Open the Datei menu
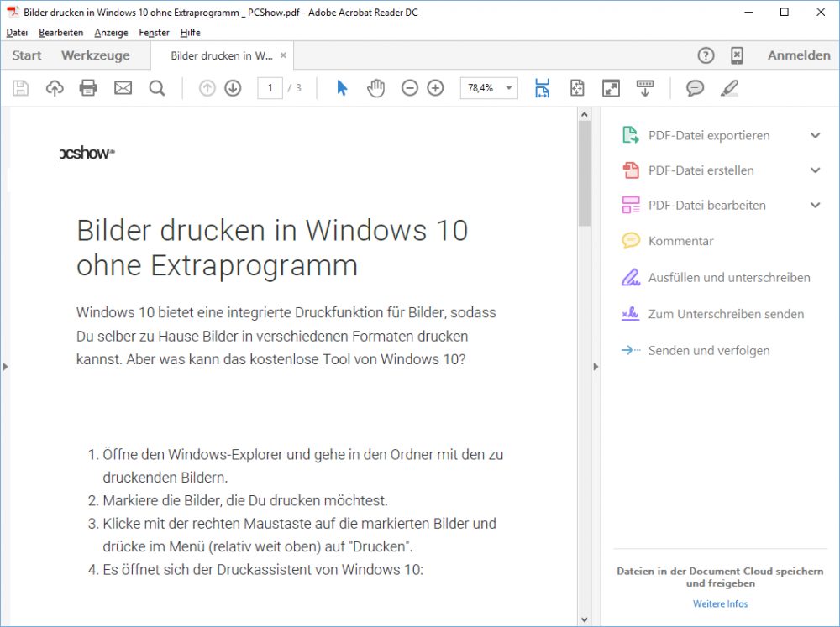This screenshot has height=627, width=840. coord(17,32)
